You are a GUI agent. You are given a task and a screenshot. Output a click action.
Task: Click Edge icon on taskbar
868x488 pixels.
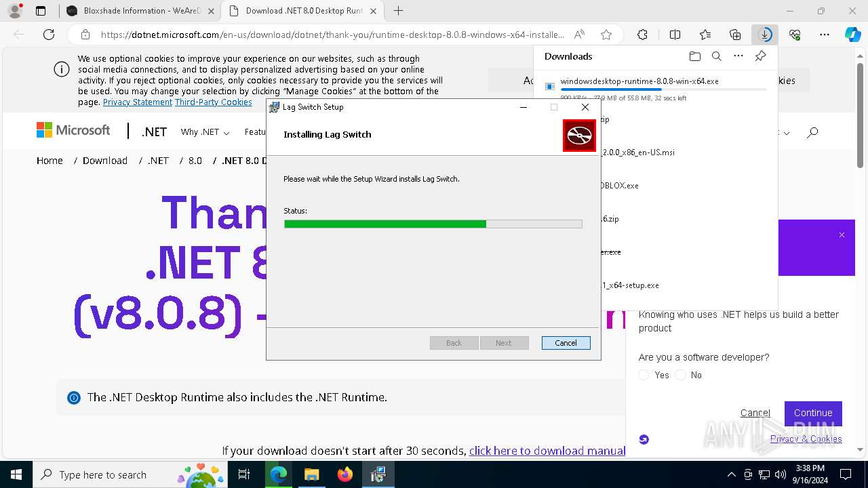point(279,474)
